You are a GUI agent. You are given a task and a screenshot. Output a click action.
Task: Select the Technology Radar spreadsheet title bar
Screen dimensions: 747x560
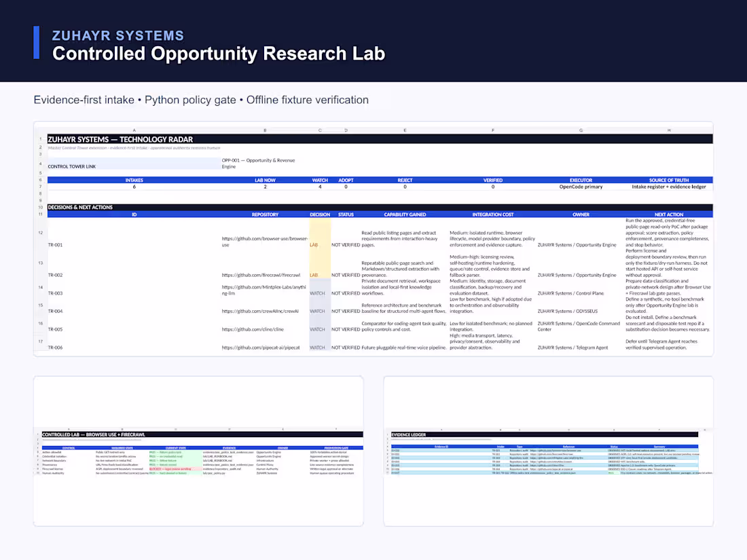[380, 139]
